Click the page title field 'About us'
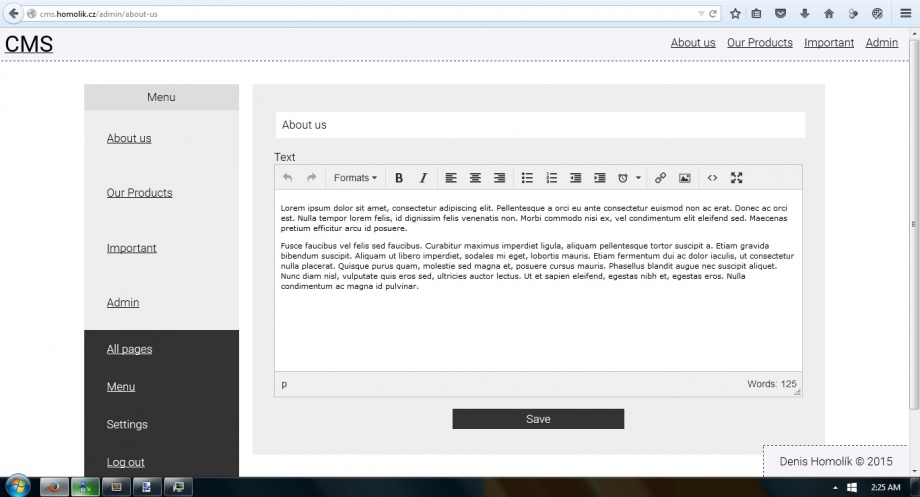The height and width of the screenshot is (497, 920). [540, 125]
